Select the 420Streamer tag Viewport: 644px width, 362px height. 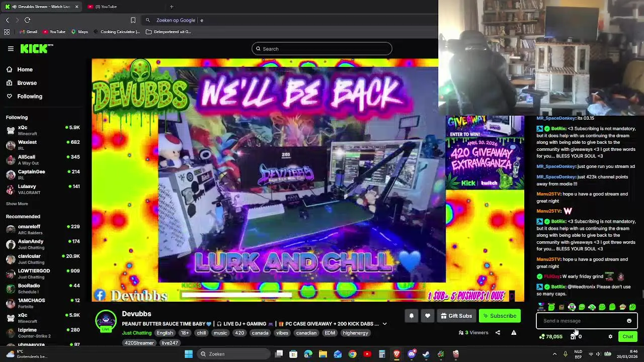tap(139, 343)
